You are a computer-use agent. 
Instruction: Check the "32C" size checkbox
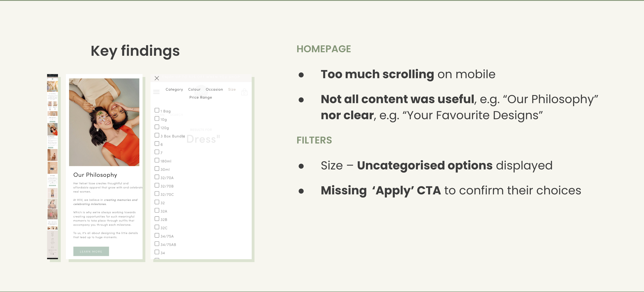(157, 227)
